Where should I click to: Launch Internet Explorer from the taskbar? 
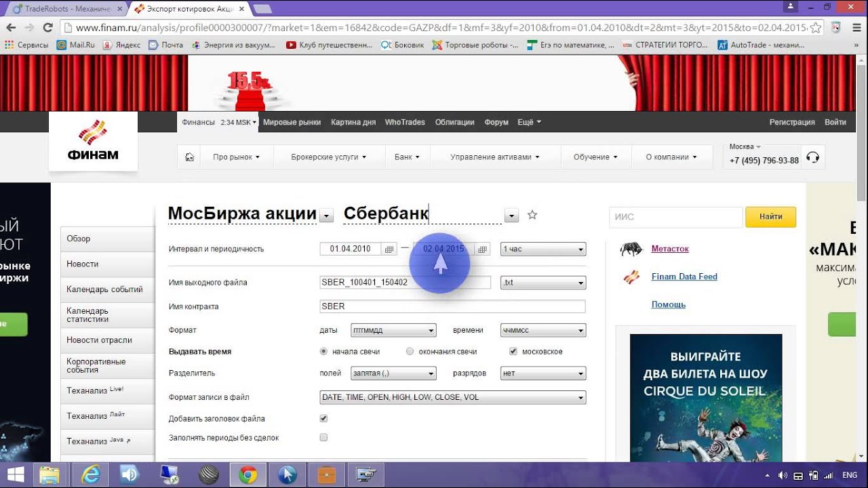click(90, 474)
